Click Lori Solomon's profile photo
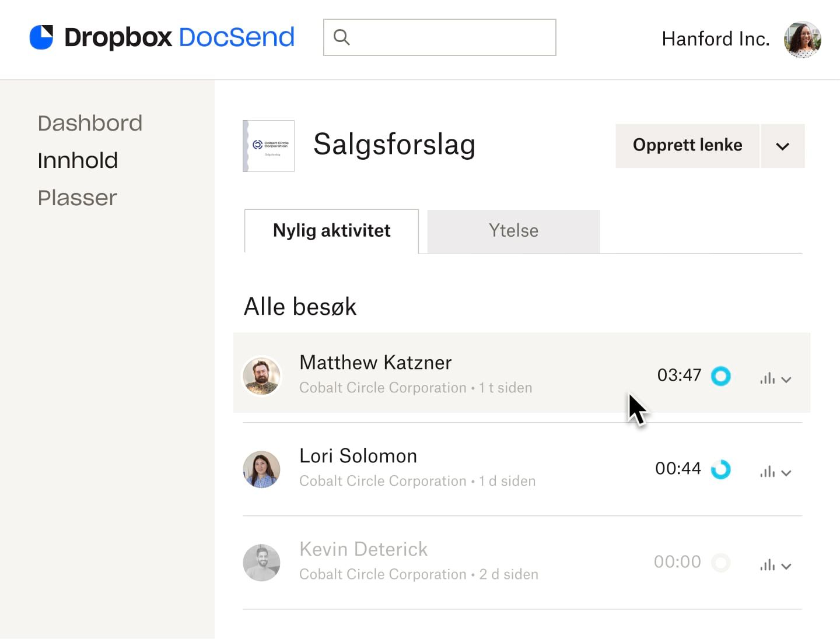Viewport: 840px width, 639px height. [261, 469]
